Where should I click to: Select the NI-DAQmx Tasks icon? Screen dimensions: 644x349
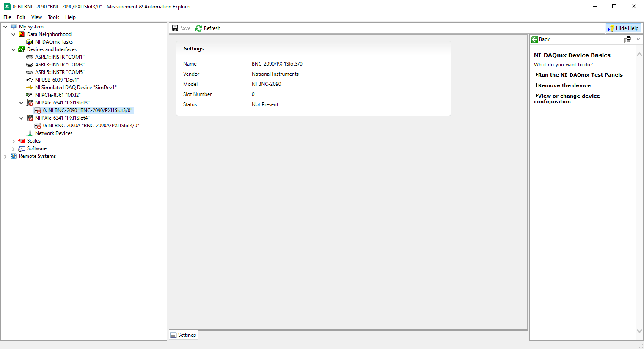29,41
